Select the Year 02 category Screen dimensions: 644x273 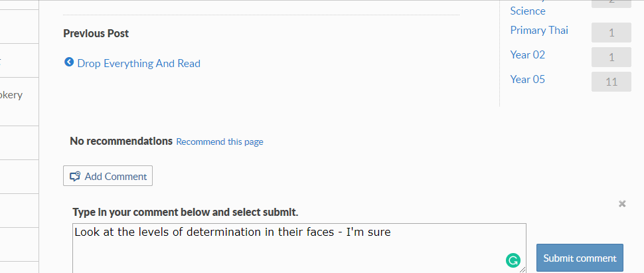(x=527, y=54)
